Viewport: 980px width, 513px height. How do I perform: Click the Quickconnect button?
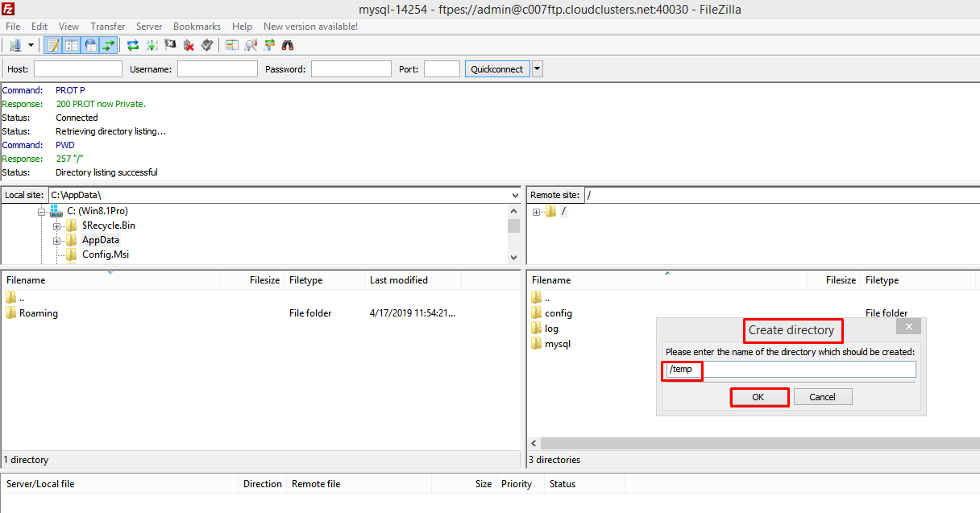point(496,69)
